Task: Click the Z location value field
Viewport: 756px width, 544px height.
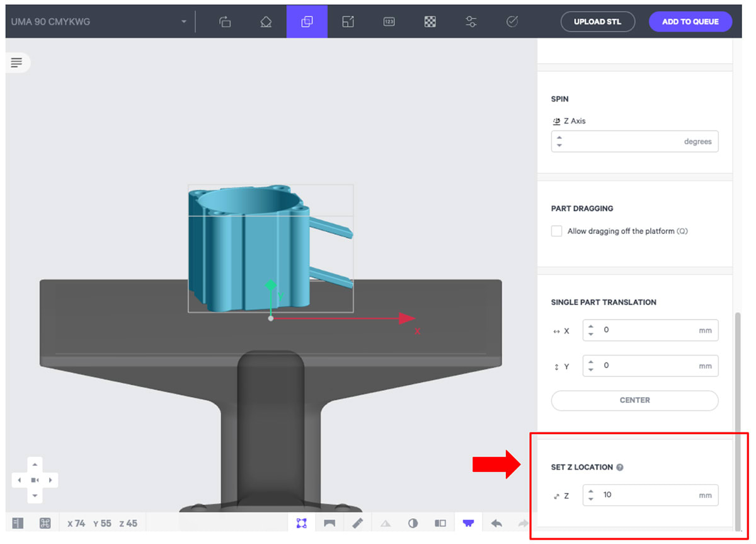Action: pos(649,495)
